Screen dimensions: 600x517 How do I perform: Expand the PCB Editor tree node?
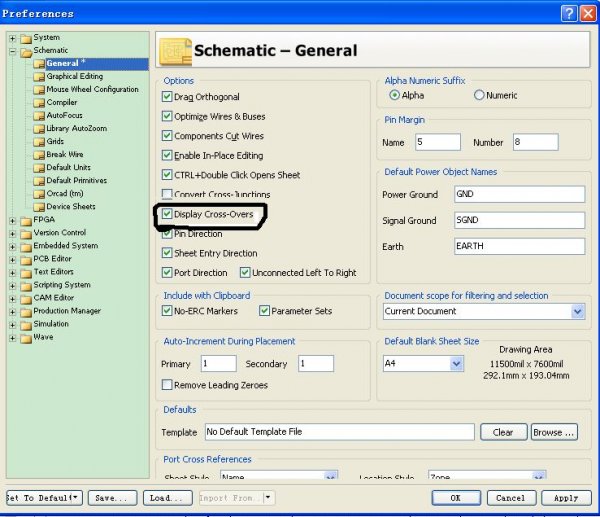pos(13,260)
